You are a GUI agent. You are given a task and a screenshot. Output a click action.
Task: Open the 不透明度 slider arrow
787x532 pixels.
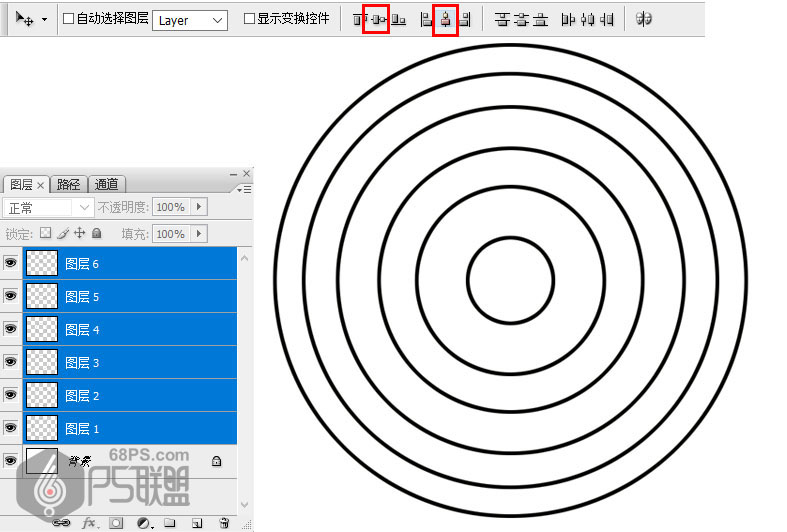[x=199, y=207]
